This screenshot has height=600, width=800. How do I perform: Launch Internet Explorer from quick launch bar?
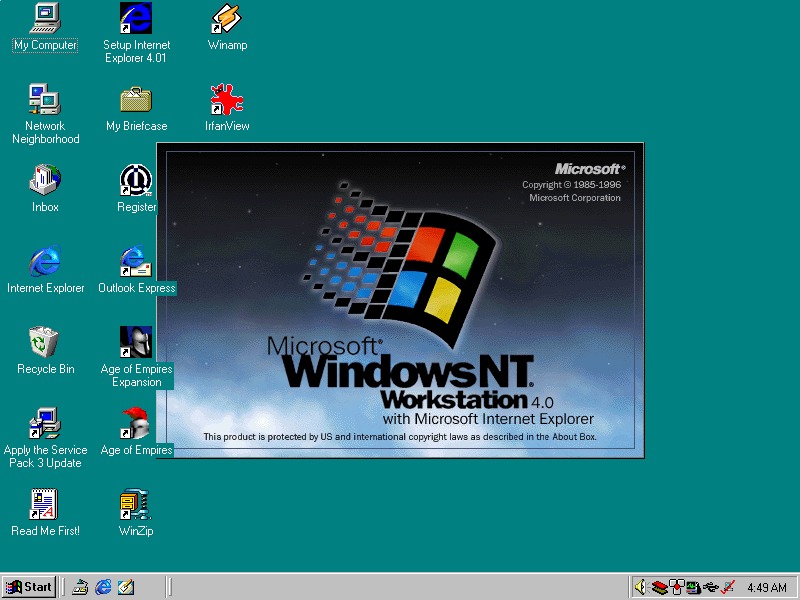pos(103,587)
